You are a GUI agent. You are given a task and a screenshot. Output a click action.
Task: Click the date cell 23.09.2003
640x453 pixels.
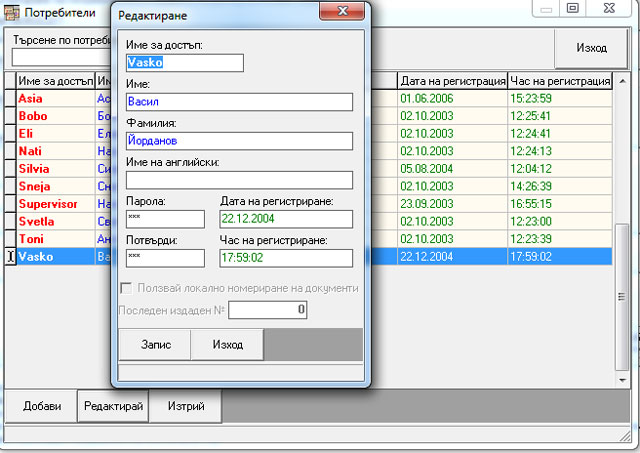[452, 204]
